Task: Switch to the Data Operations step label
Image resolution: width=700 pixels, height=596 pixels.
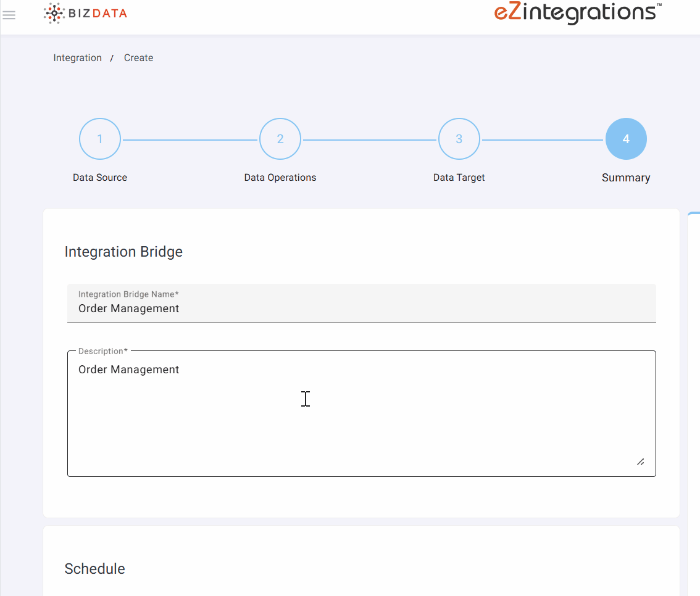Action: click(280, 178)
